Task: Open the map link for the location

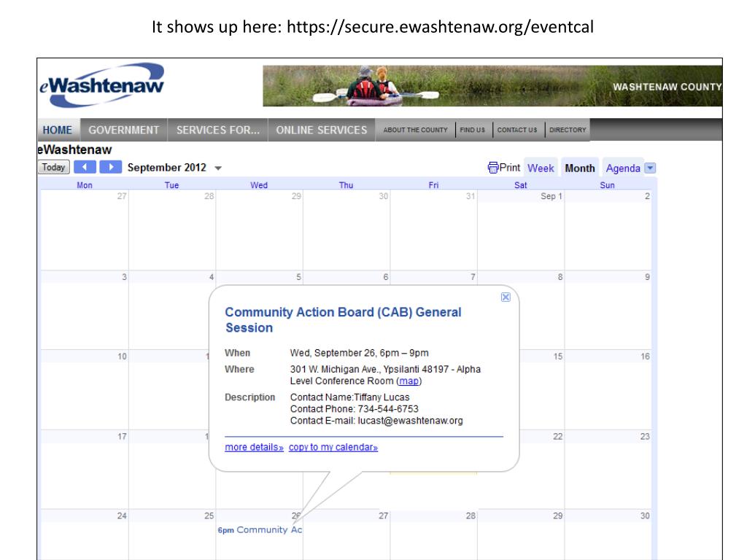Action: tap(409, 381)
